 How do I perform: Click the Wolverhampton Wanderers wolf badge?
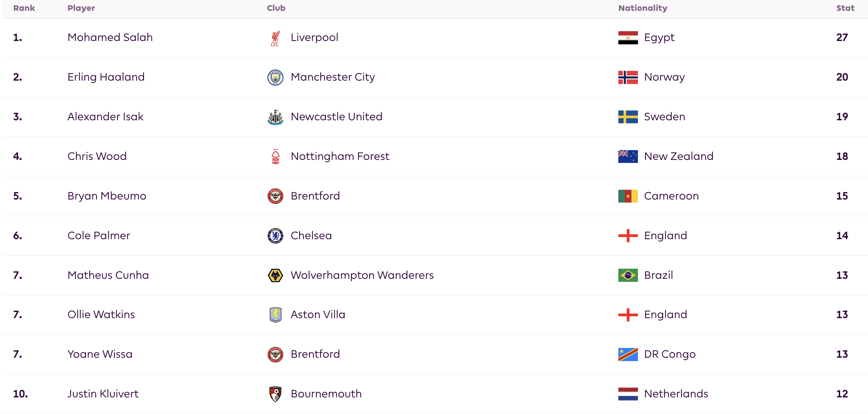point(275,275)
